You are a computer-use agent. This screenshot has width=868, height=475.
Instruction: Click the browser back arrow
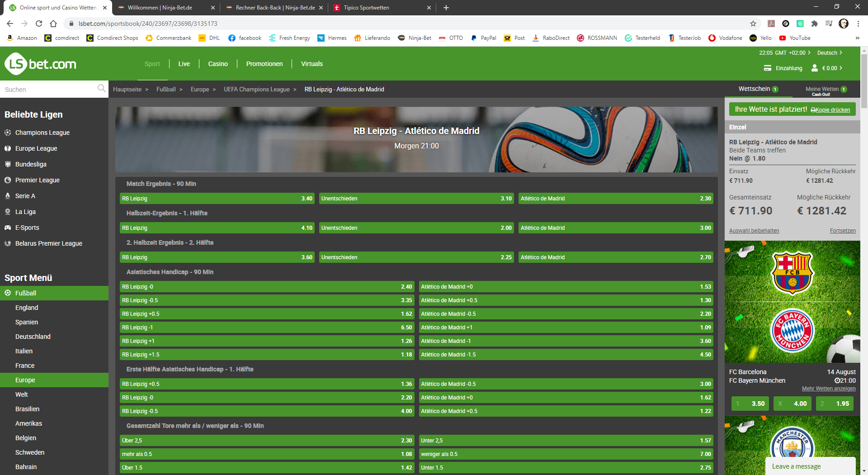10,24
